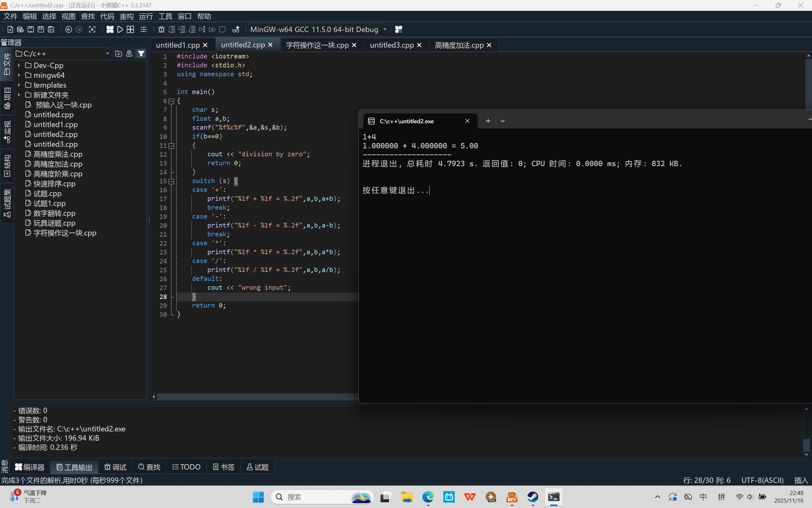Toggle the 文件 side panel tab
The image size is (812, 508).
7,64
